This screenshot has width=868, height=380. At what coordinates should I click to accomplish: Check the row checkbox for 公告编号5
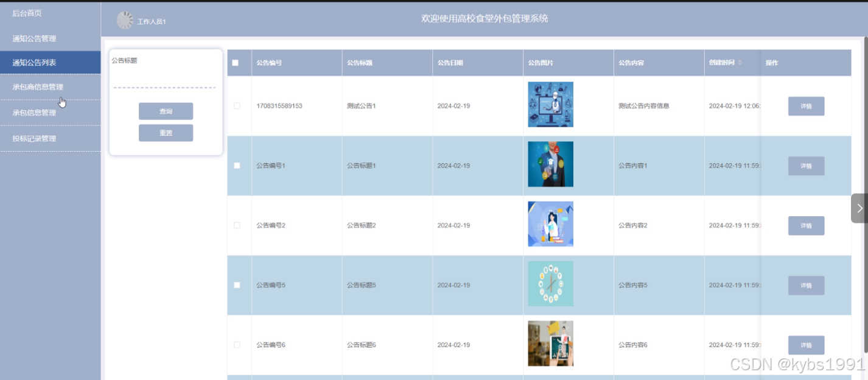[x=237, y=285]
